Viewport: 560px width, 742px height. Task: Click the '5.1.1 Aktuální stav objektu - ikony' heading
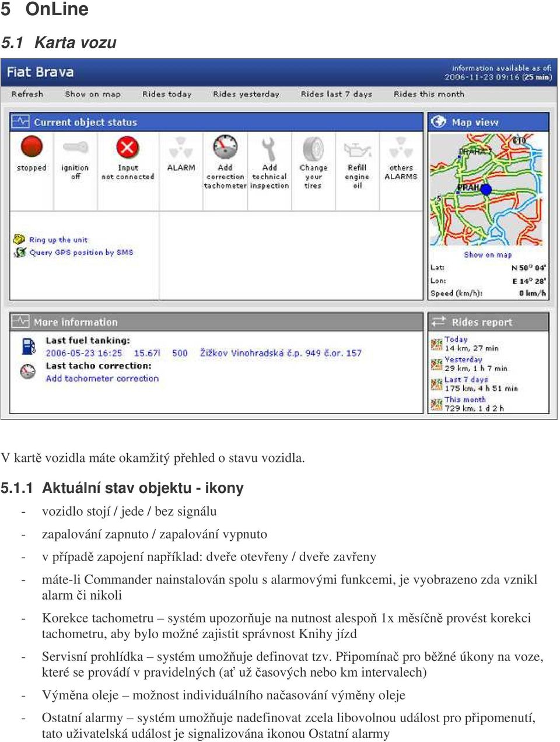point(123,488)
